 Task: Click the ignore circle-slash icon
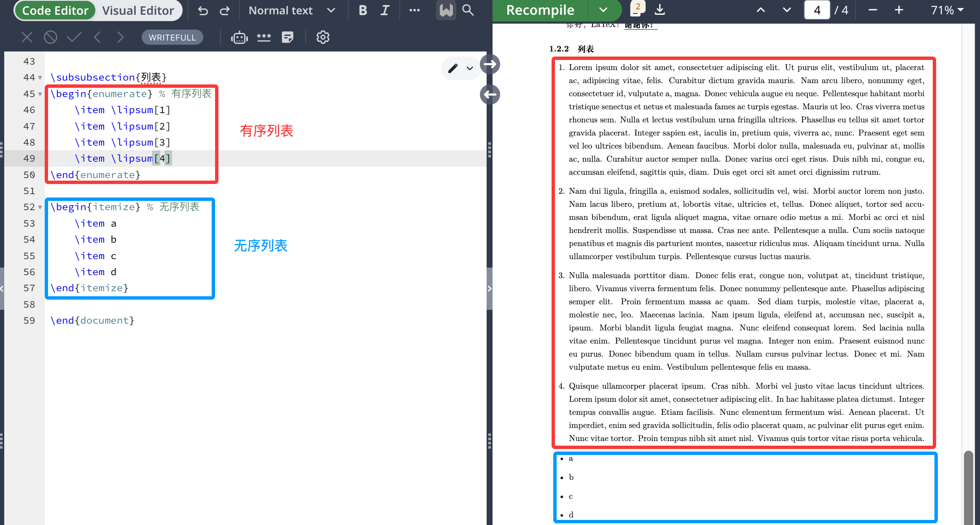[51, 37]
